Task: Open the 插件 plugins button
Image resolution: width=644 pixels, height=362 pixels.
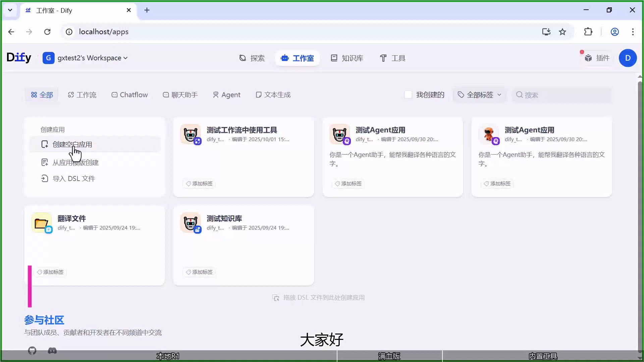Action: point(597,58)
